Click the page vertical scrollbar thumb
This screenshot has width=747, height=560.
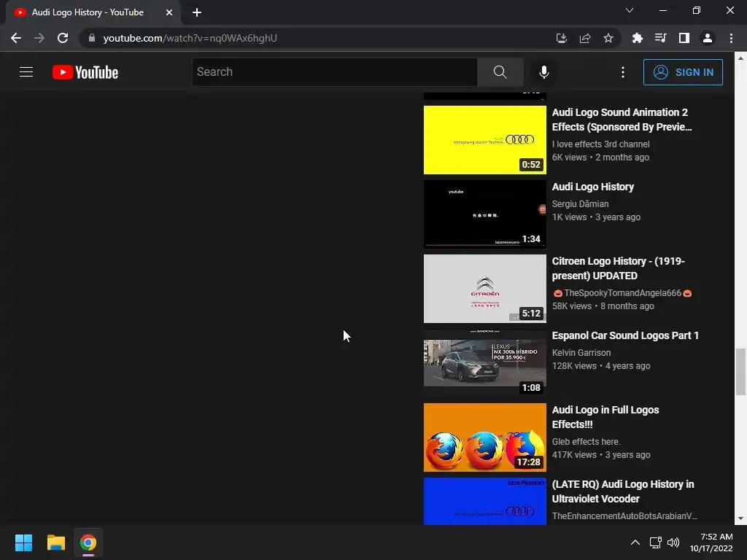(740, 372)
